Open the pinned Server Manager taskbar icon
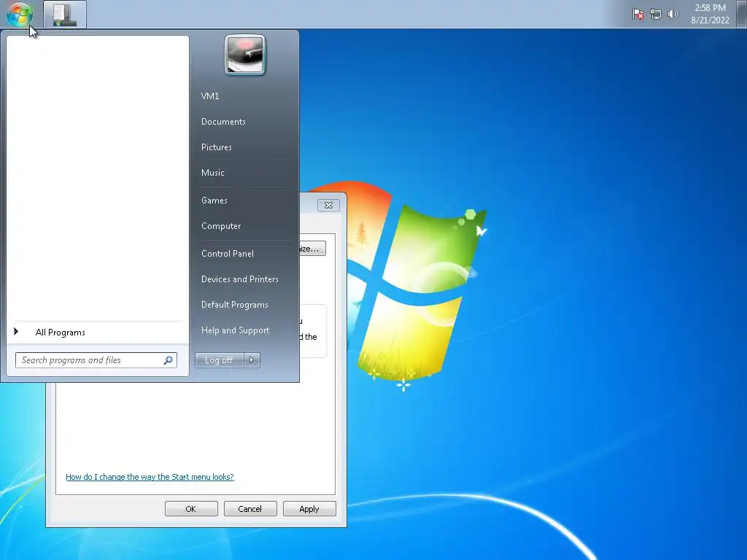Viewport: 747px width, 560px height. pos(65,15)
